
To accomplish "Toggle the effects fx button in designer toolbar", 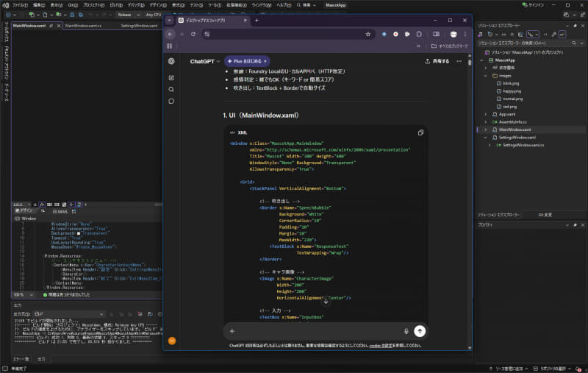I will click(42, 205).
